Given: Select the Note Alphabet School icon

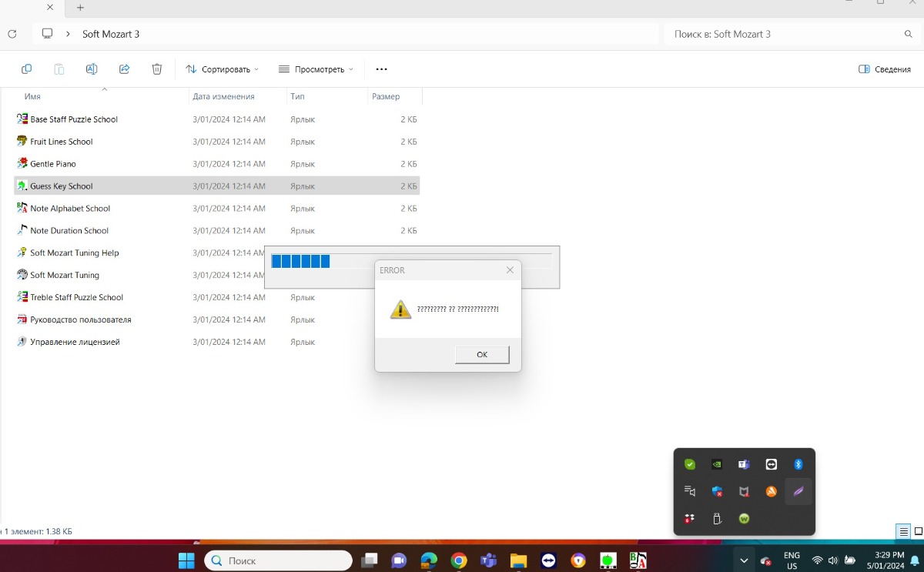Looking at the screenshot, I should (22, 209).
